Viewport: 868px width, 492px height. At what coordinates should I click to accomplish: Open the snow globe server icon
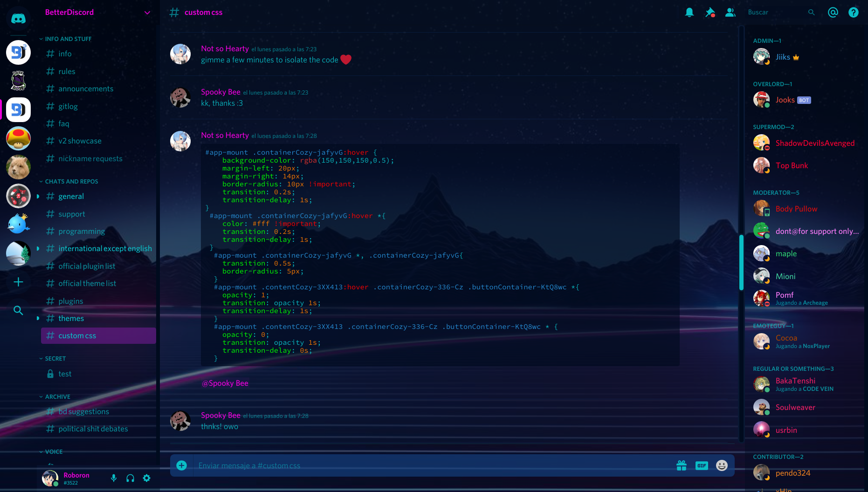tap(18, 253)
